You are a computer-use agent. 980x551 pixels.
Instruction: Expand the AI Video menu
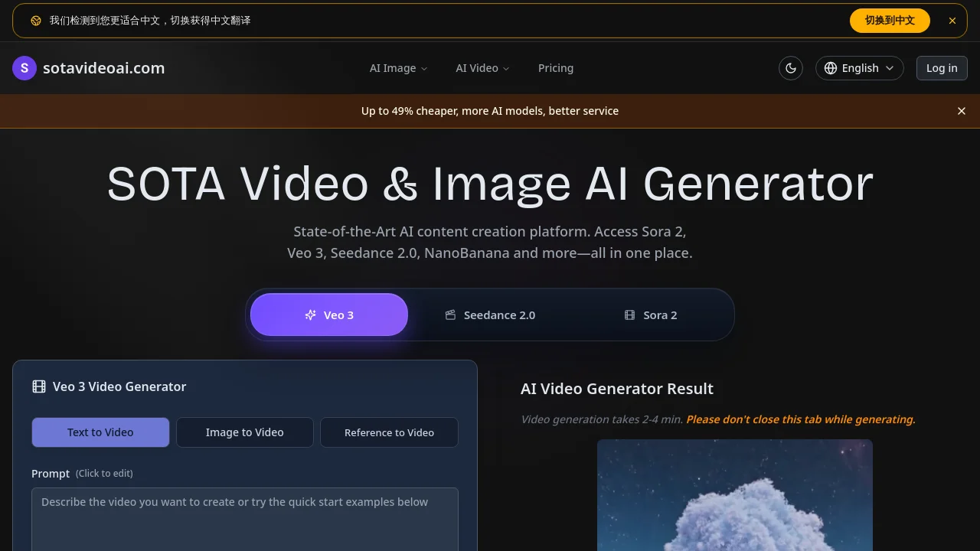pyautogui.click(x=482, y=68)
